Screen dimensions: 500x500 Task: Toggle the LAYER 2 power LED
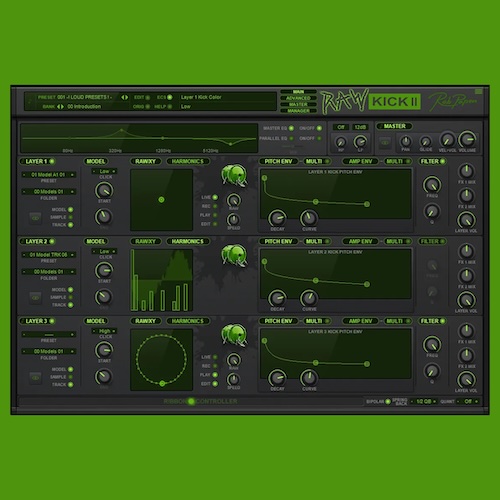pos(52,241)
